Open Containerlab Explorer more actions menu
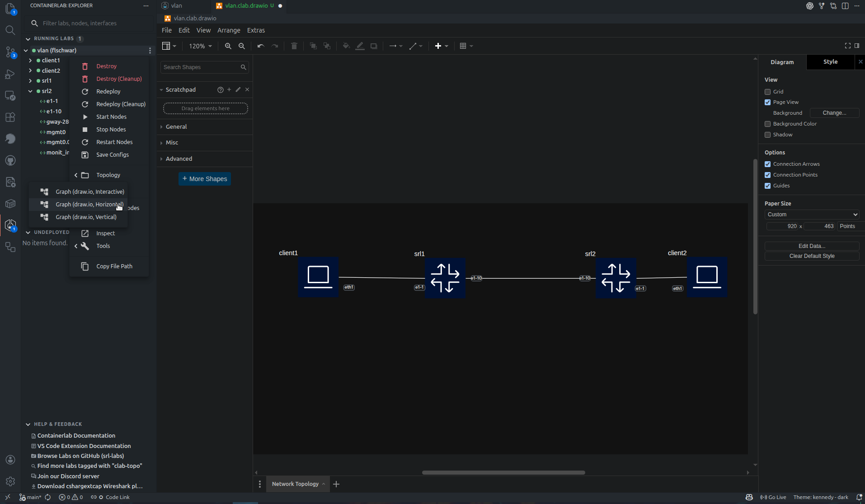 point(146,6)
